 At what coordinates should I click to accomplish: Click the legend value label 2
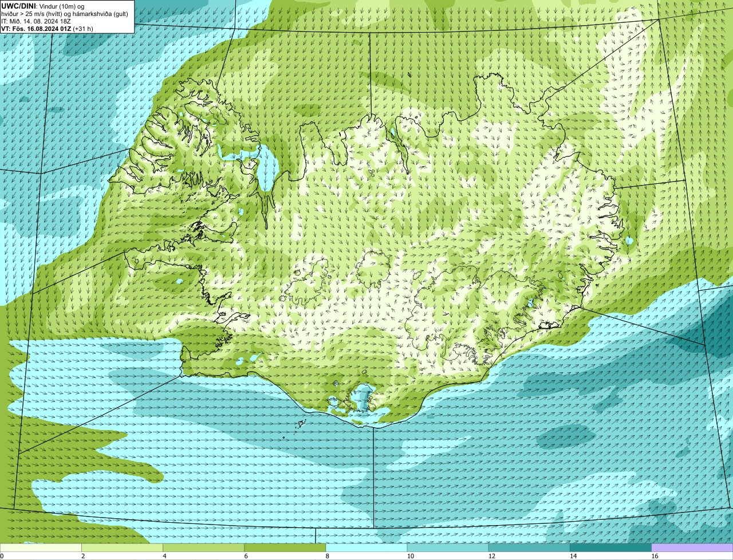(x=83, y=556)
